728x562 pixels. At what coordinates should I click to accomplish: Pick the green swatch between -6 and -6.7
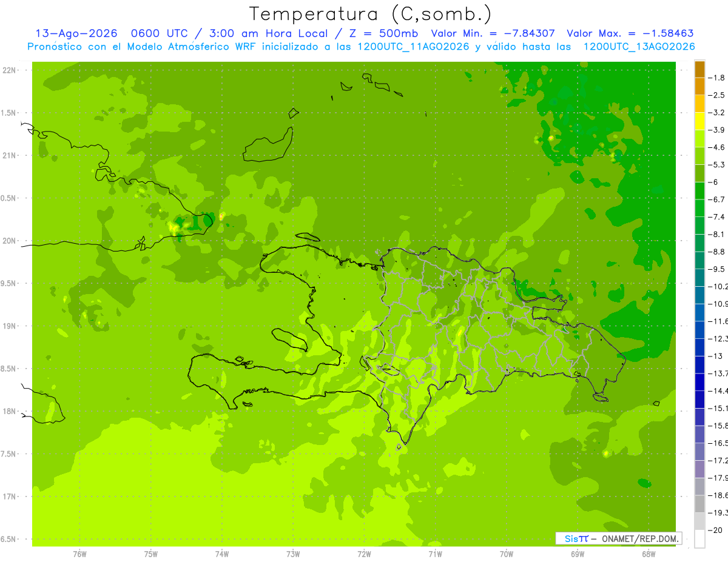[x=699, y=191]
